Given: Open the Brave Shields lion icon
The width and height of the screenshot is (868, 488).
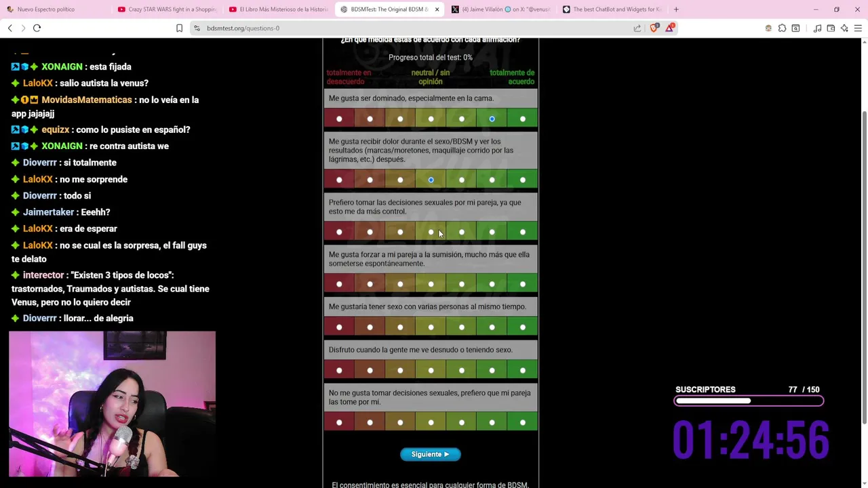Looking at the screenshot, I should coord(654,28).
